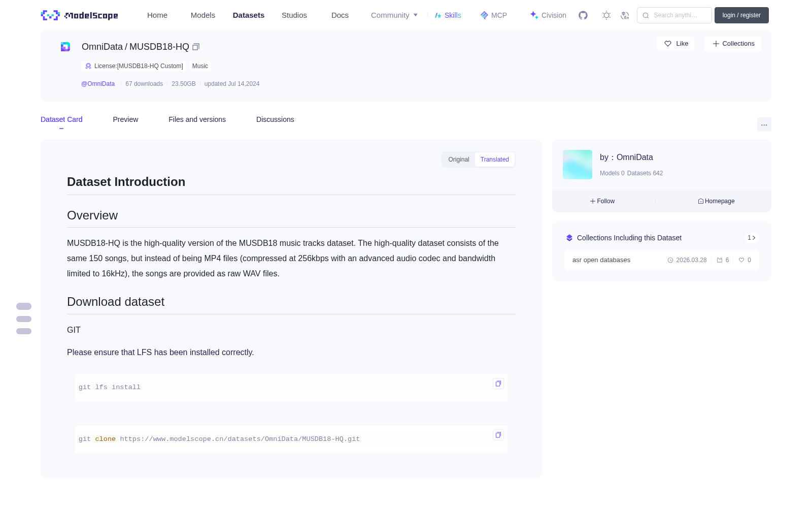The width and height of the screenshot is (812, 508).
Task: Visit the Civision page
Action: click(548, 15)
